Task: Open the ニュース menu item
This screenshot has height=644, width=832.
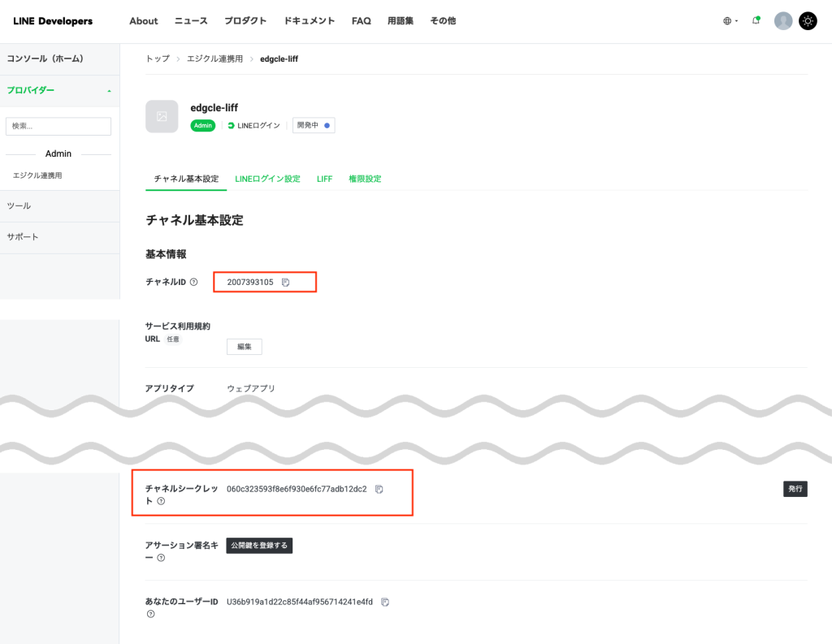Action: pos(191,21)
